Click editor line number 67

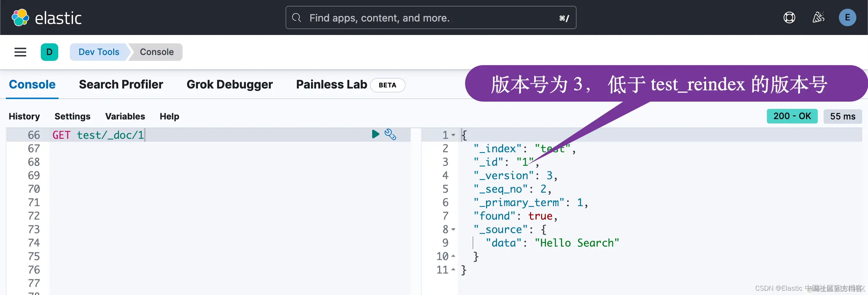tap(34, 149)
